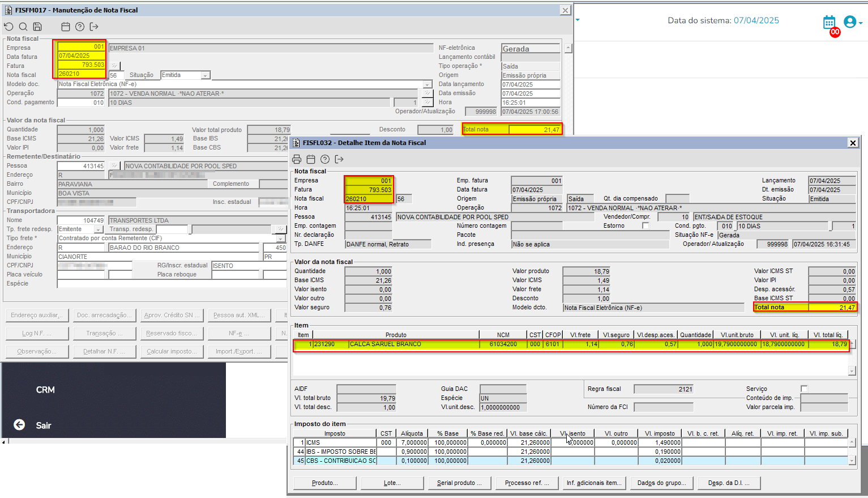Toggle the Serviço checkbox
Viewport: 868px width, 498px height.
[804, 389]
